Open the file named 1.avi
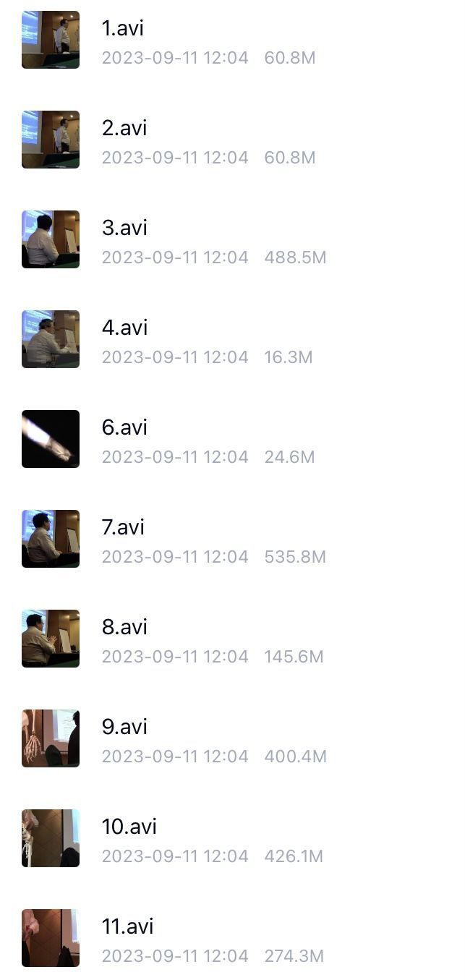The height and width of the screenshot is (980, 465). 123,28
